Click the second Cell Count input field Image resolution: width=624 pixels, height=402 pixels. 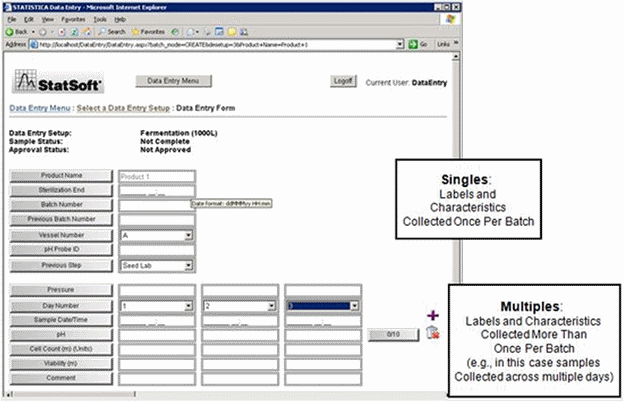(x=240, y=350)
